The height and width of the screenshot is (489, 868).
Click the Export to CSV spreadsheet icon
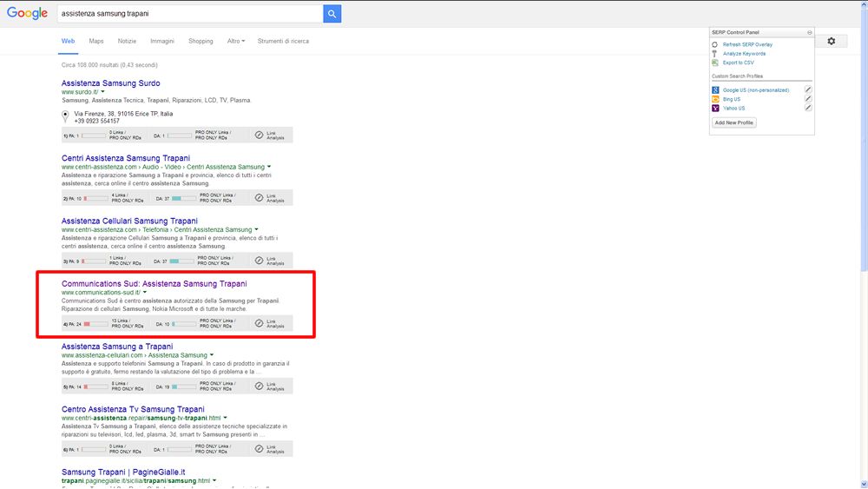[714, 63]
